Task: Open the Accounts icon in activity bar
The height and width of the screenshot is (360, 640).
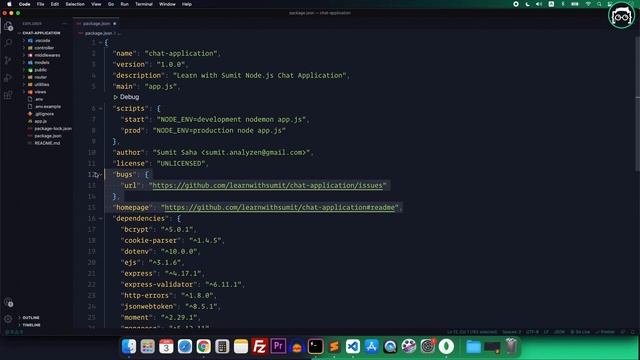Action: 8,303
